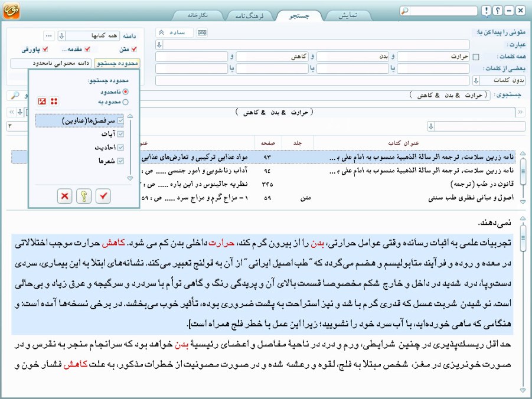This screenshot has height=399, width=532.
Task: Switch to the جستجو tab
Action: pos(299,15)
